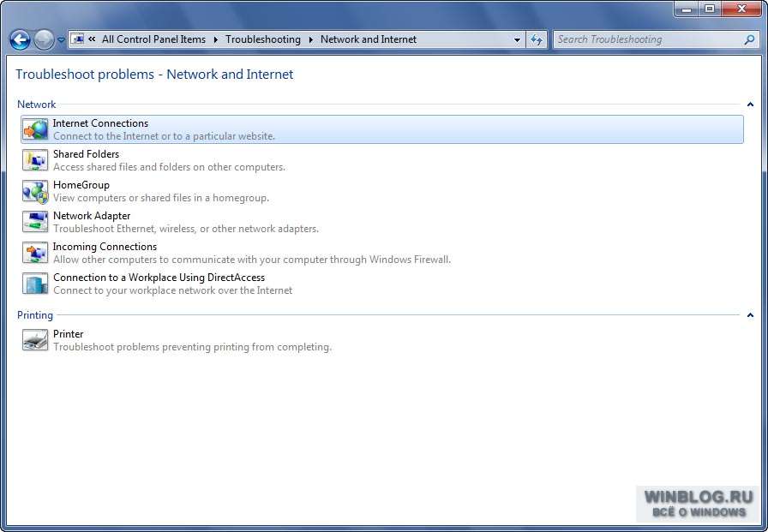
Task: Click the search magnifying glass icon
Action: tap(749, 39)
